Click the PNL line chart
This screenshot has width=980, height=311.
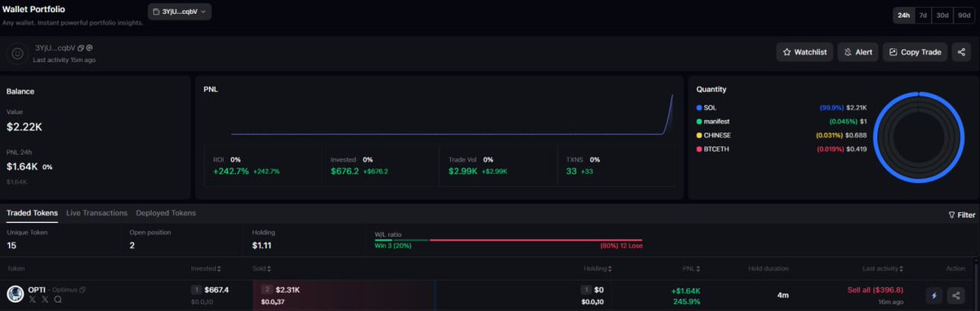(452, 114)
